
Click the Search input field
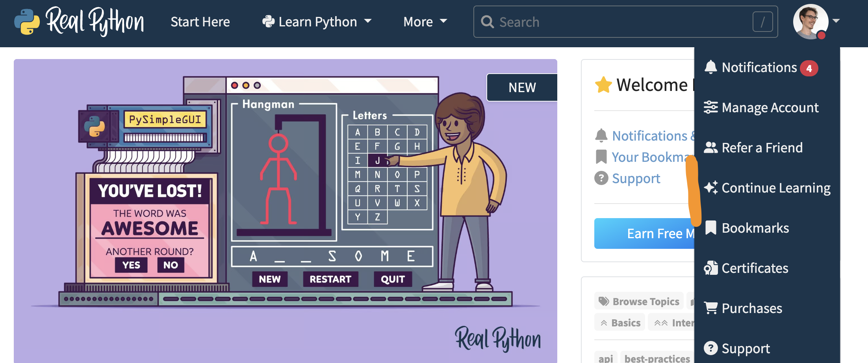625,22
